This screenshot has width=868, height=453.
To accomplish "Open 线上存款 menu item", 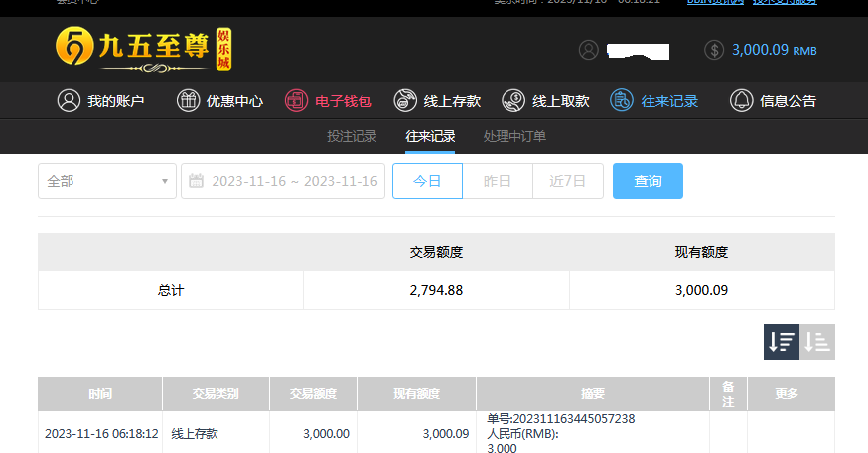I will [452, 101].
